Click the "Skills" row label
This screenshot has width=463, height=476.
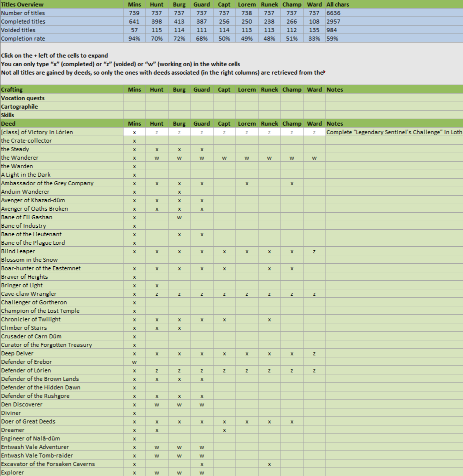pos(62,115)
